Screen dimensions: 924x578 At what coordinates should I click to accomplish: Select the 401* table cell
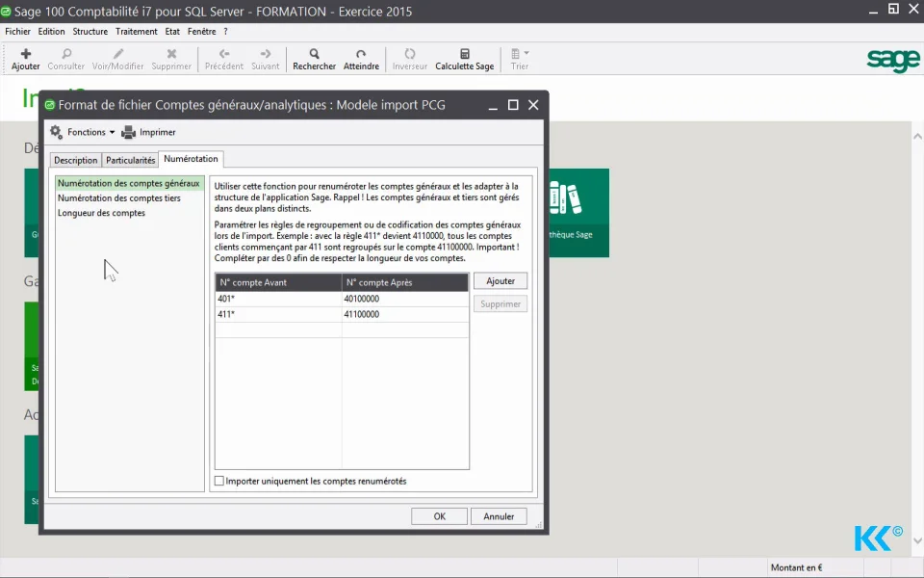(278, 299)
